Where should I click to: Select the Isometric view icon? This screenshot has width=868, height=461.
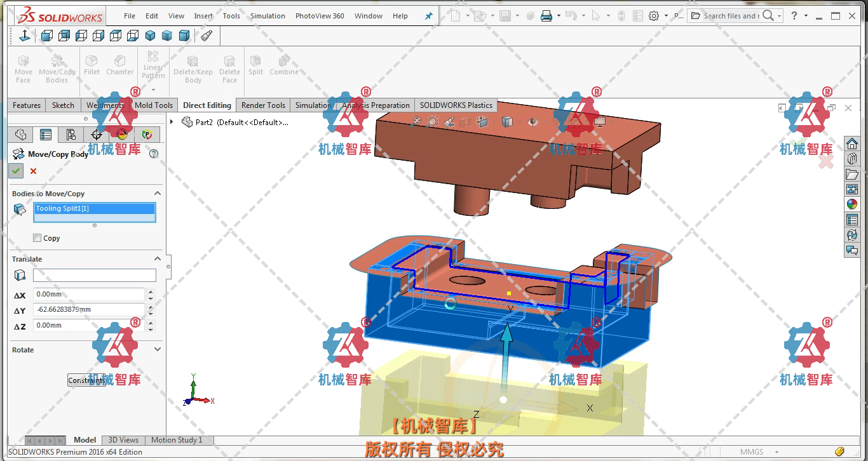(150, 36)
